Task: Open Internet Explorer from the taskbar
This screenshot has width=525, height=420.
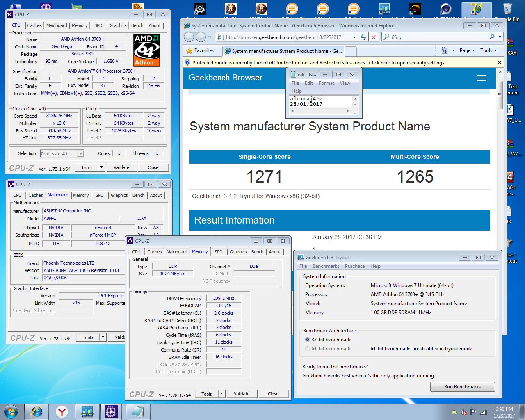Action: coord(37,411)
